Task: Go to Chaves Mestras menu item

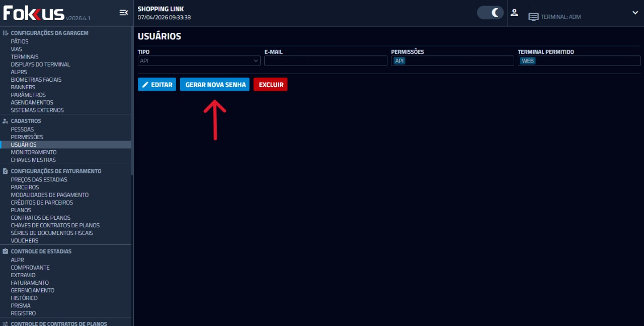Action: tap(33, 160)
